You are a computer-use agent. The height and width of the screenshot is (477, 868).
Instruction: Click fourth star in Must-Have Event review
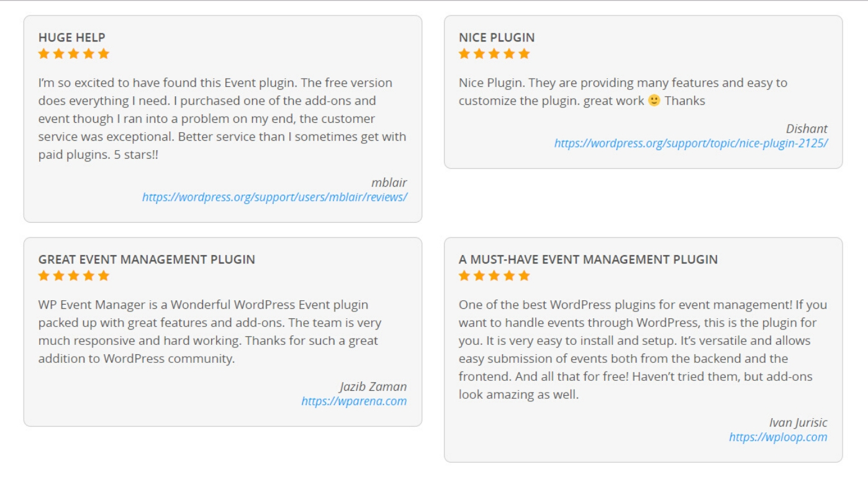(509, 275)
